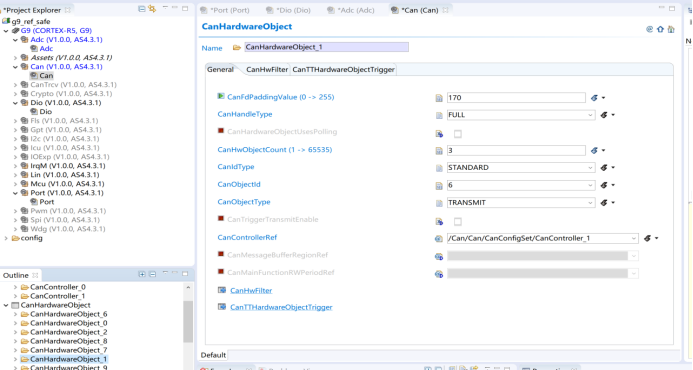Viewport: 693px width, 370px height.
Task: Select Port under Port module
Action: [46, 202]
